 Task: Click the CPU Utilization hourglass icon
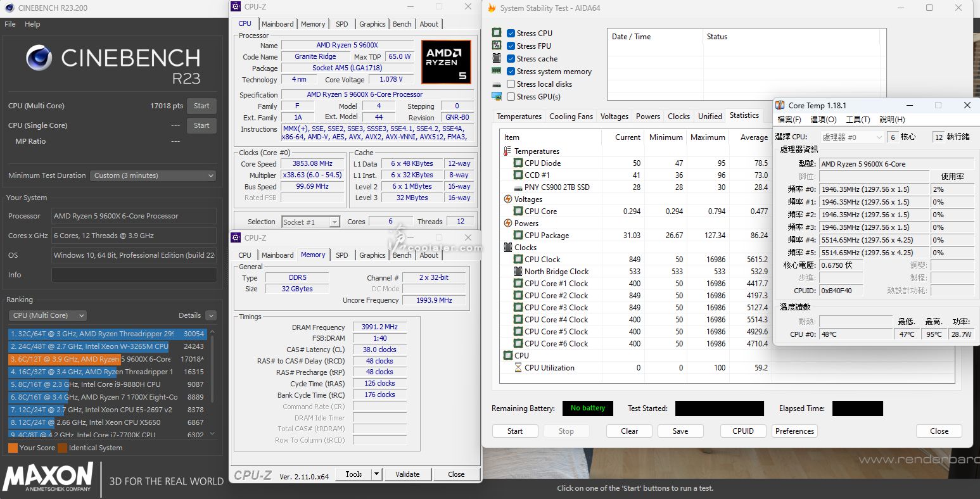tap(518, 367)
